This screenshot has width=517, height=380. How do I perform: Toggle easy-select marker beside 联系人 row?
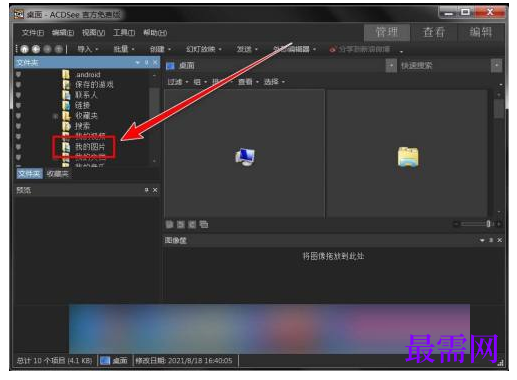point(19,95)
